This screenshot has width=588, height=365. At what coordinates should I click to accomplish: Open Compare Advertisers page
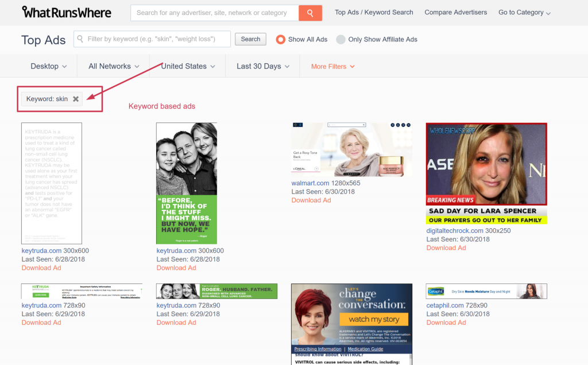click(455, 13)
